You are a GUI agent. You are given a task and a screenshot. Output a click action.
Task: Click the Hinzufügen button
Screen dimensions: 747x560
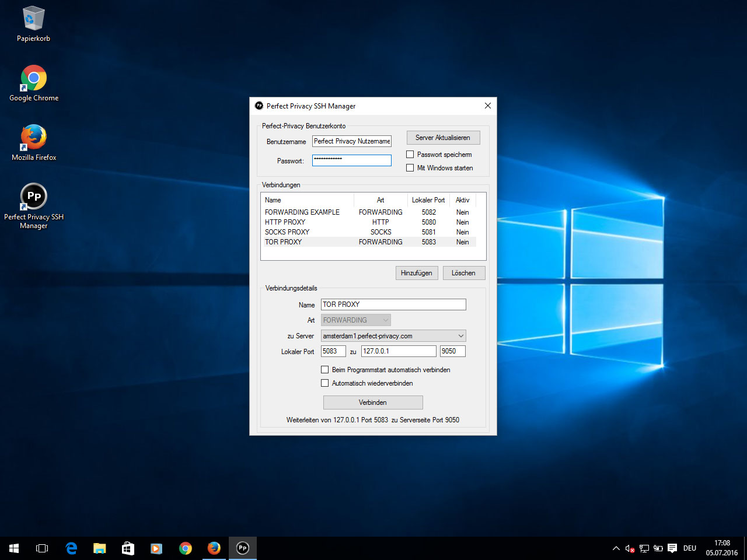[x=417, y=273]
